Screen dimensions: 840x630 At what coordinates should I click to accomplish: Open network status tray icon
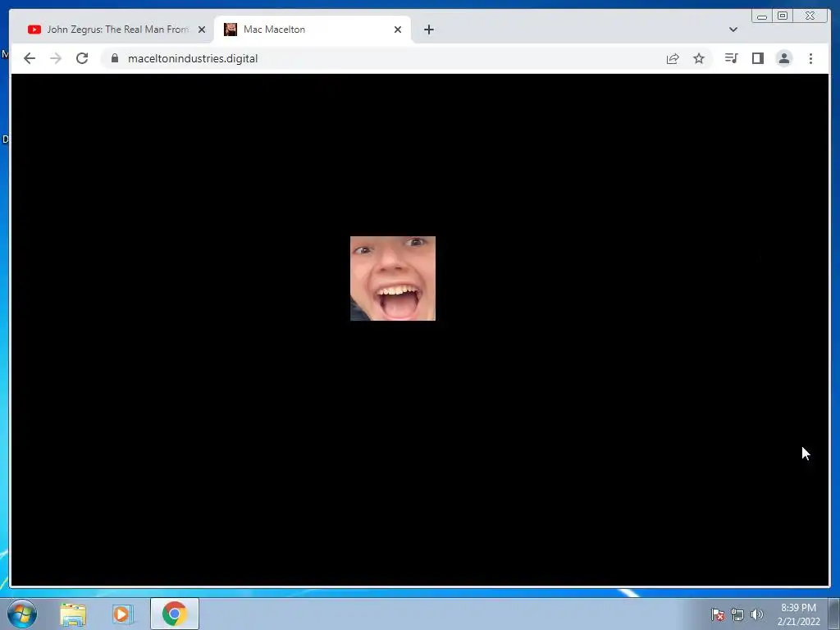[x=737, y=614]
